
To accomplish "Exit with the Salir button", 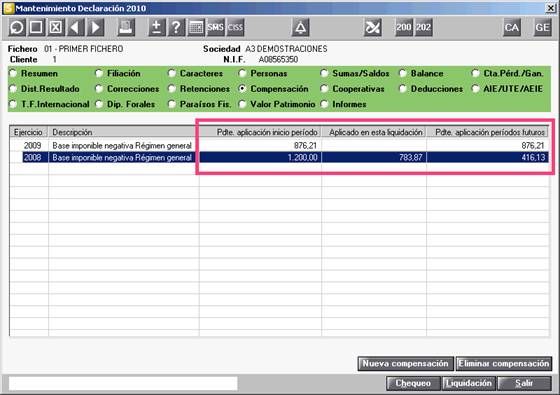I will pos(524,383).
